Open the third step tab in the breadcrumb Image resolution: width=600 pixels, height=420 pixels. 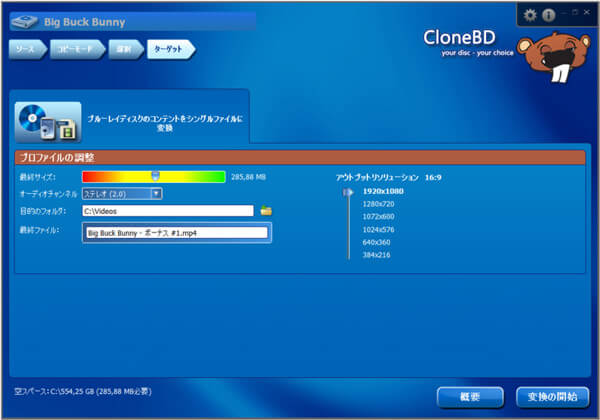point(126,49)
